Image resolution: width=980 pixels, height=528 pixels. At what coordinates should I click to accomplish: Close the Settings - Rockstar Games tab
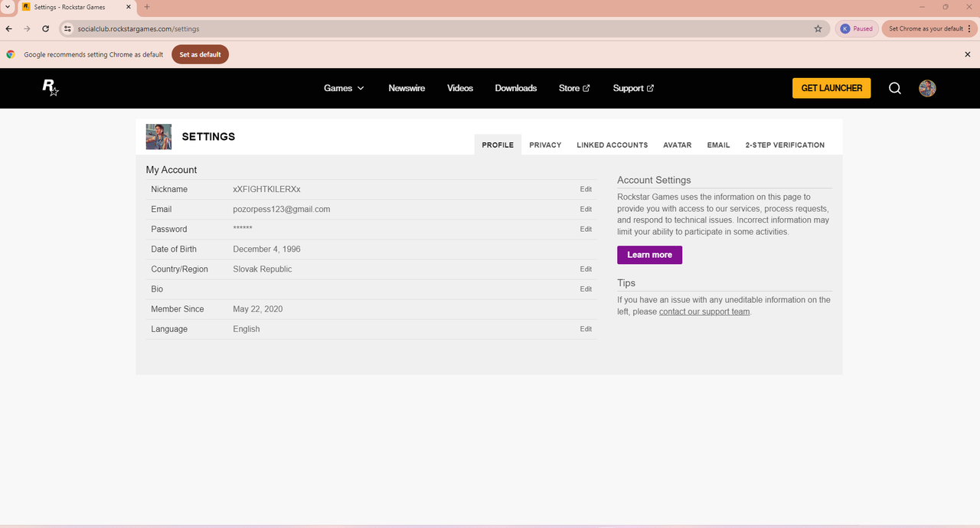point(129,7)
